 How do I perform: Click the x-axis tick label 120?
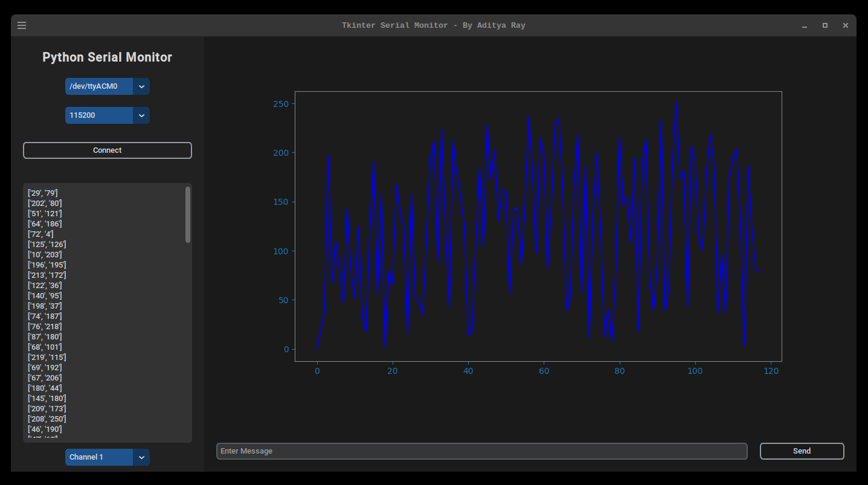771,371
